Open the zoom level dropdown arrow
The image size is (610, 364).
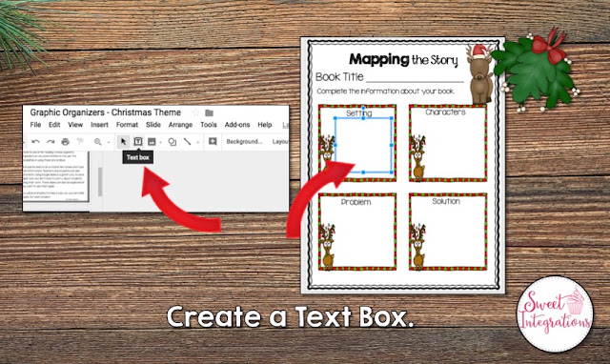pos(109,142)
